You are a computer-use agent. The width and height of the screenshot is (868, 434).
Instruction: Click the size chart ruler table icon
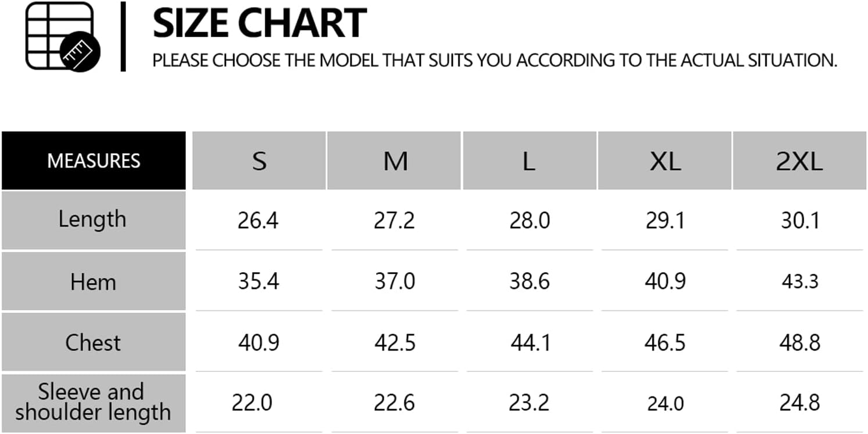click(x=63, y=37)
